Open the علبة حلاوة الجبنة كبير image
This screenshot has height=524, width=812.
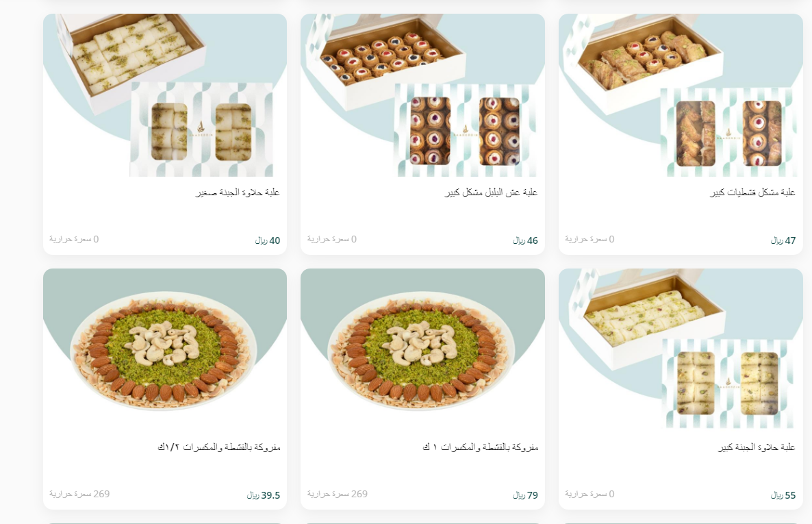point(681,350)
